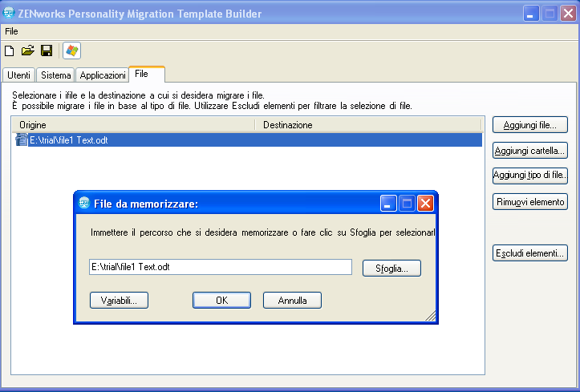
Task: Cancel the dialog with Annulla
Action: [292, 301]
